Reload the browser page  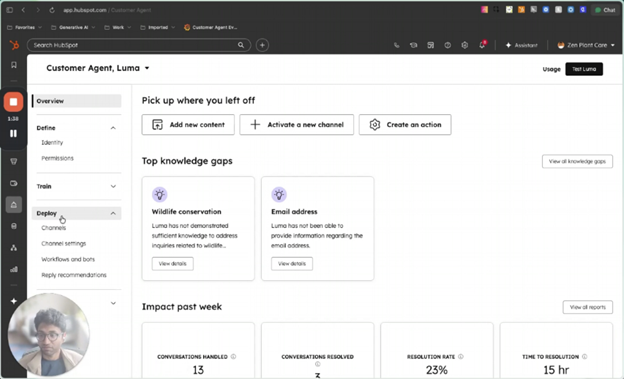[52, 10]
